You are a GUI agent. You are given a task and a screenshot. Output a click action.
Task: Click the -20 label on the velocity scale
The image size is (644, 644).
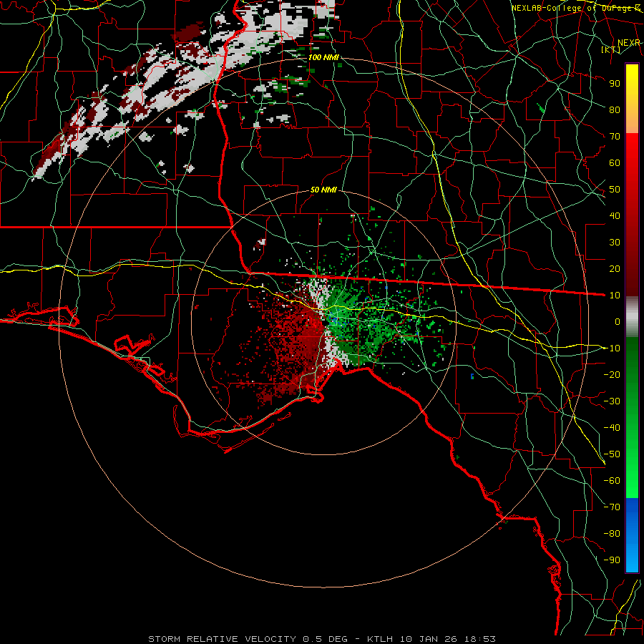point(612,375)
